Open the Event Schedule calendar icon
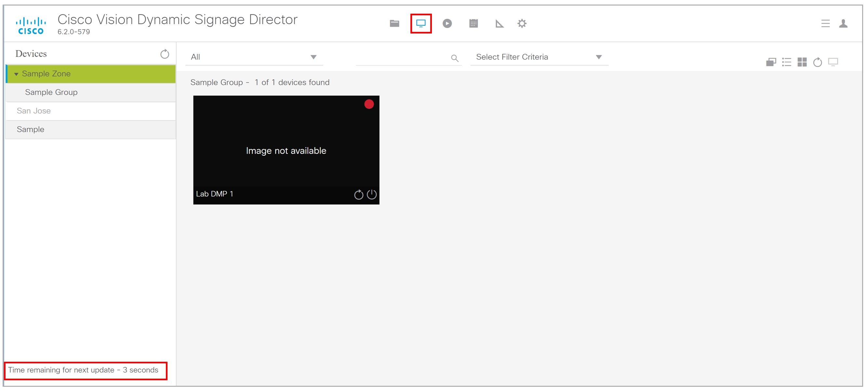This screenshot has height=391, width=868. pos(473,24)
